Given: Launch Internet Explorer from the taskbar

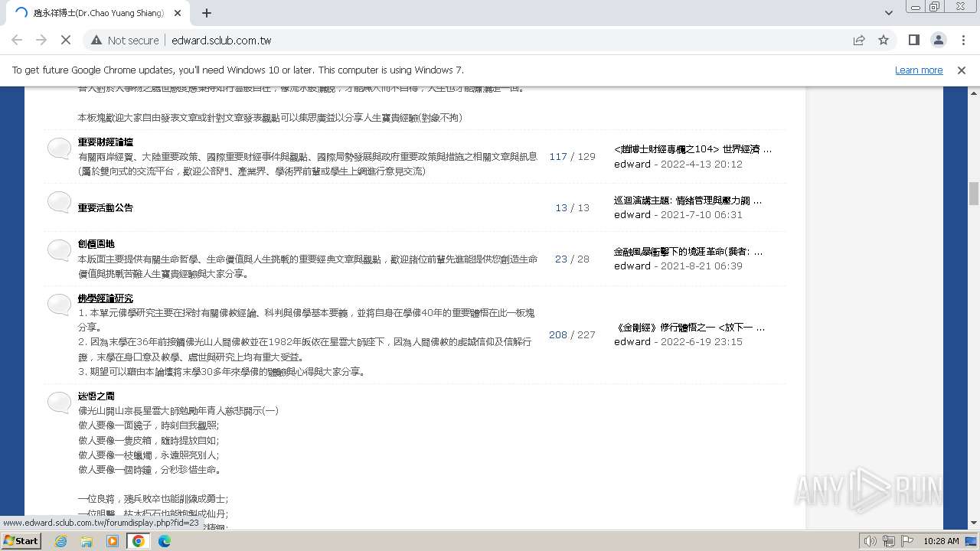Looking at the screenshot, I should tap(61, 541).
